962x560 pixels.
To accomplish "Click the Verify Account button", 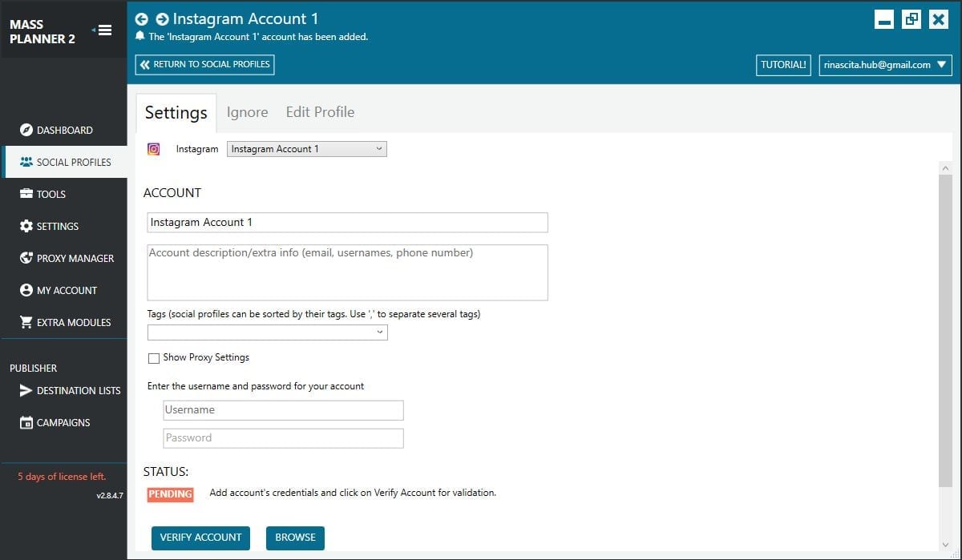I will 200,538.
